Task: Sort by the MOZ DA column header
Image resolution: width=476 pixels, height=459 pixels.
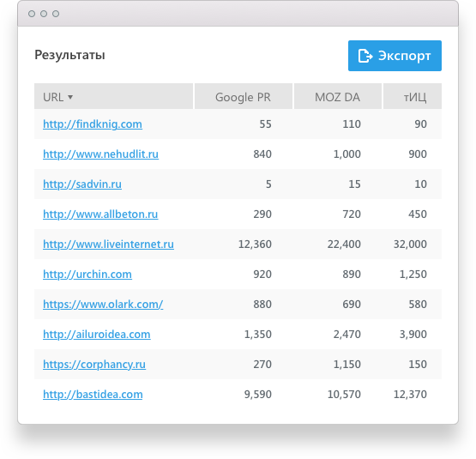Action: (338, 96)
